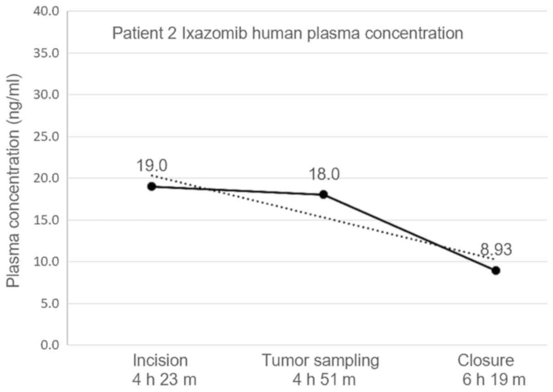Select the 19.0 data label

[151, 166]
